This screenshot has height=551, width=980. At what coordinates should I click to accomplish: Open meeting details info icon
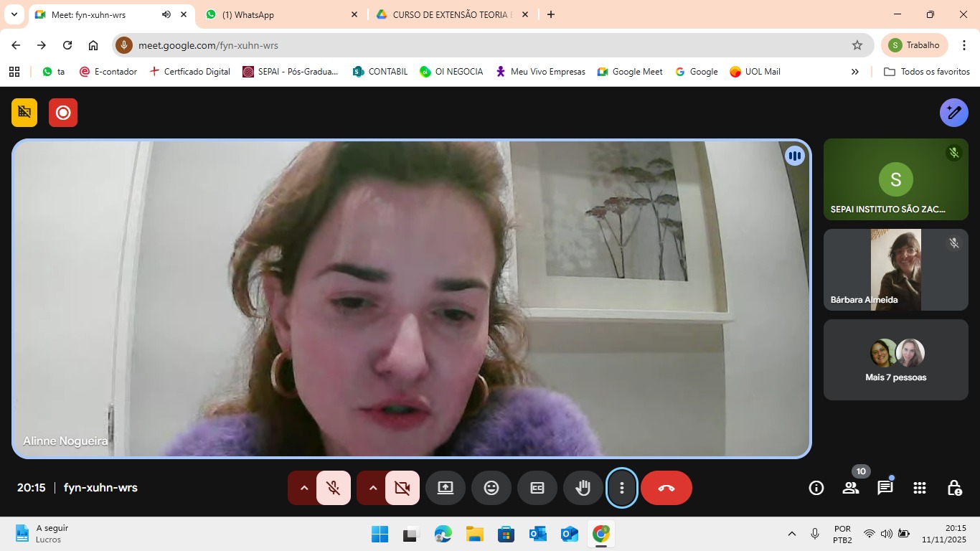(x=816, y=488)
